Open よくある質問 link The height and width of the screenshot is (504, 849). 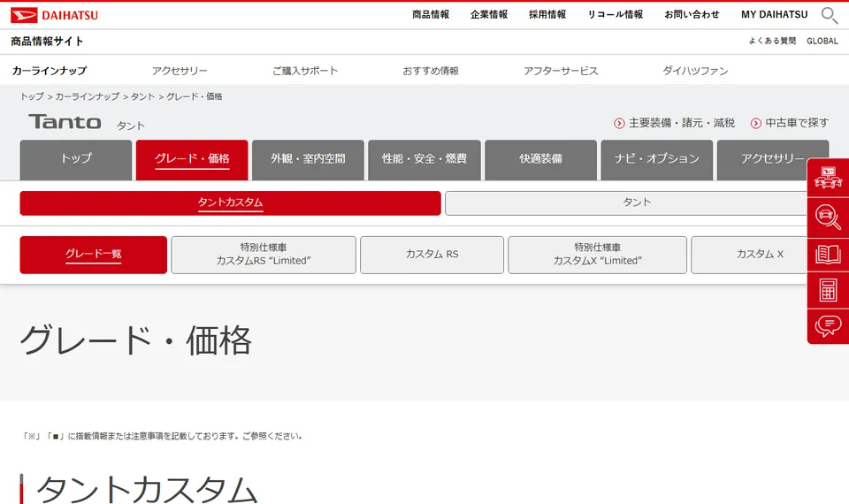tap(772, 41)
